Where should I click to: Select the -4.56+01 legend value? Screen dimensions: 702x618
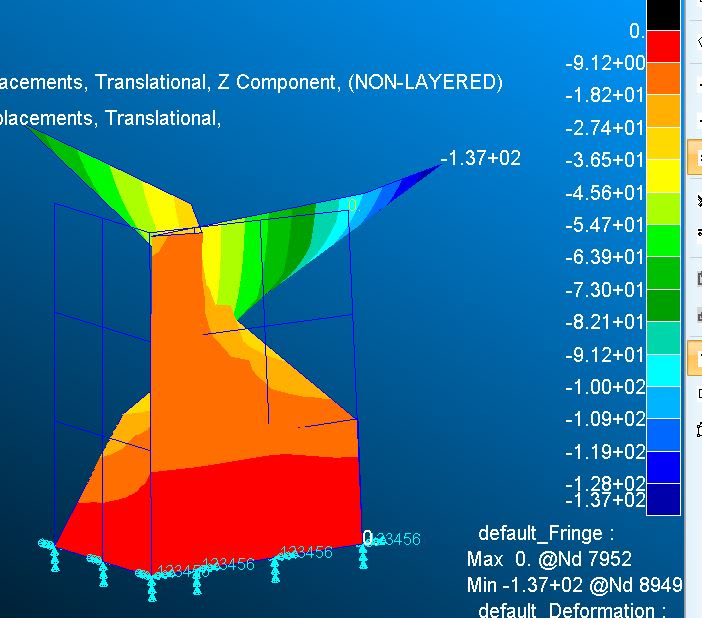(605, 193)
